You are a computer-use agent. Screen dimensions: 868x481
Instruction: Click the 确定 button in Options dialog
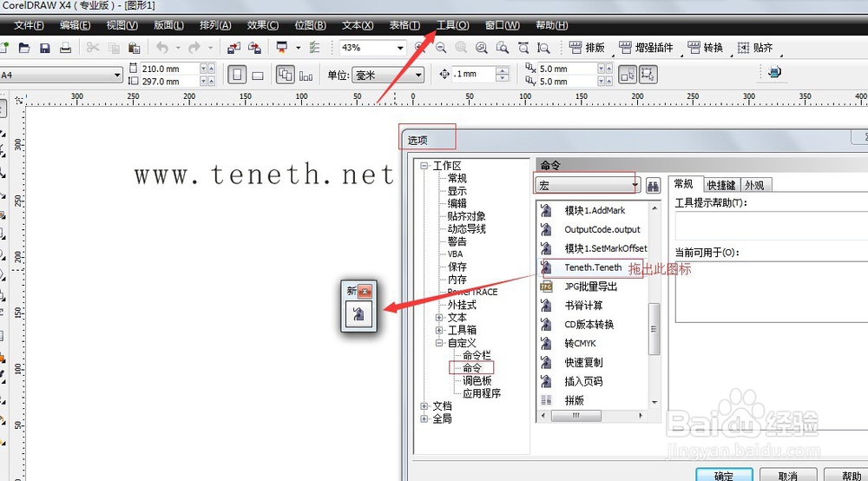coord(724,475)
